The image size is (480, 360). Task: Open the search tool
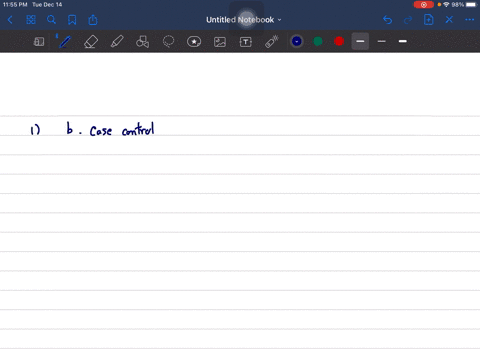[x=51, y=20]
